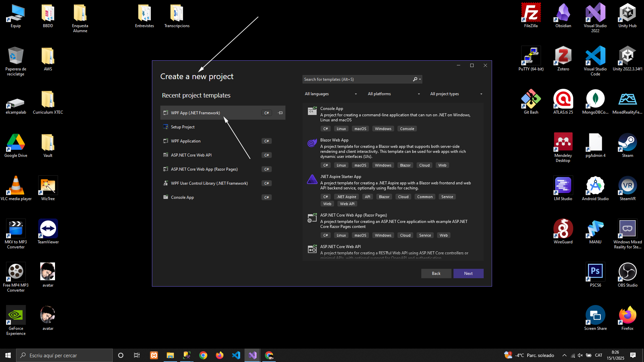Click the Back button
Image resolution: width=644 pixels, height=362 pixels.
click(x=436, y=274)
